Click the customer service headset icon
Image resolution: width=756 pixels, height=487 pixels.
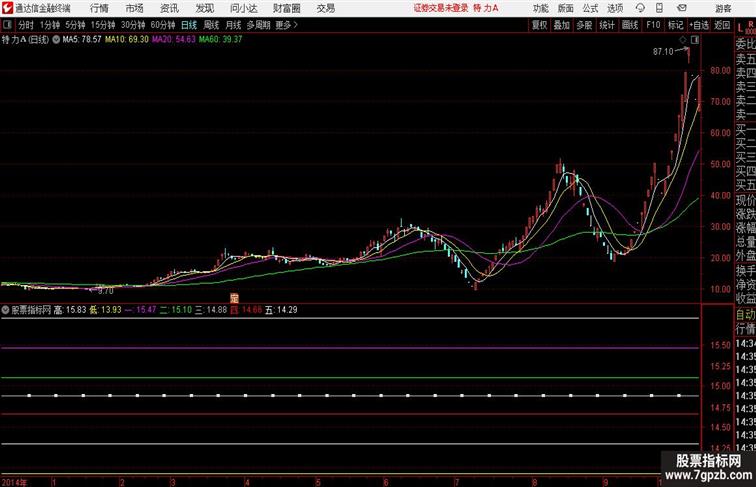point(640,8)
